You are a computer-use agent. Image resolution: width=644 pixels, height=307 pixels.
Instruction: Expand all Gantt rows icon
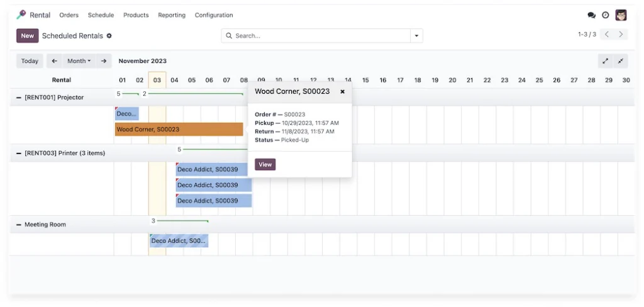click(606, 61)
